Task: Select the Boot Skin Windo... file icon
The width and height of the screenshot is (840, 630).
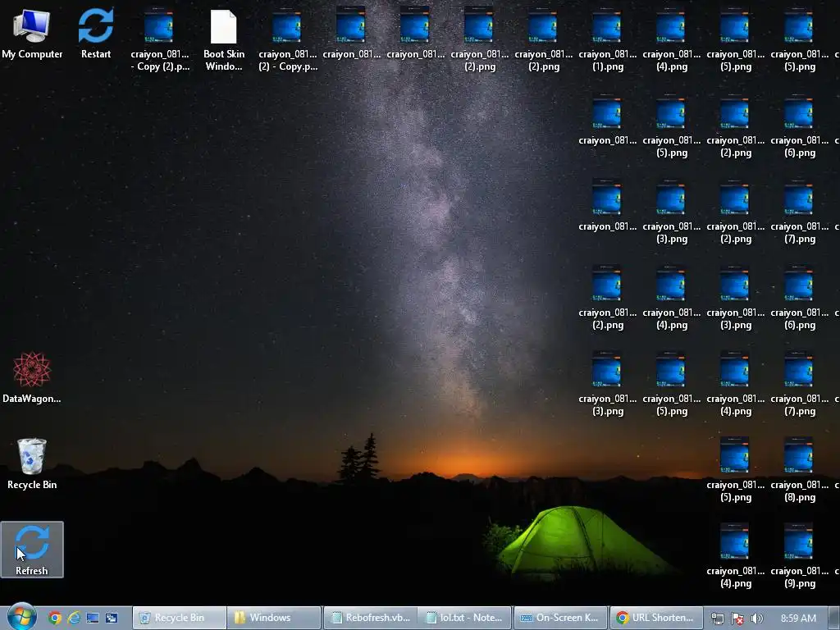Action: point(224,40)
